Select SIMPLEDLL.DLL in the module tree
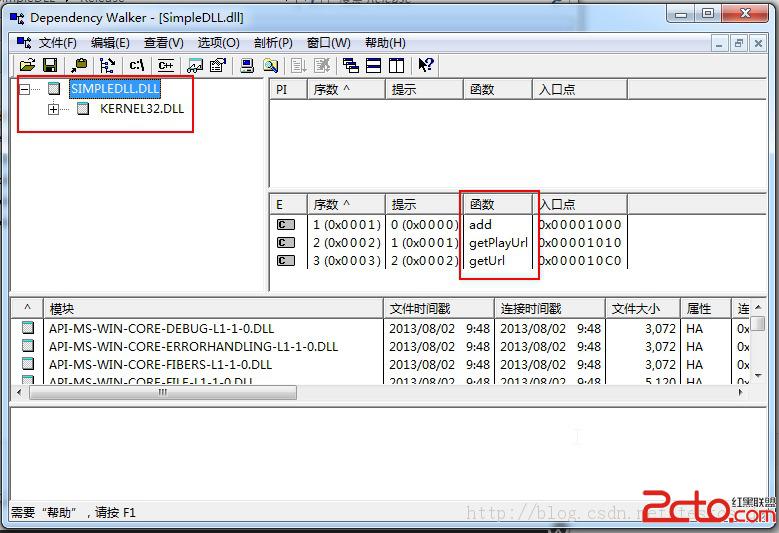 click(x=115, y=89)
